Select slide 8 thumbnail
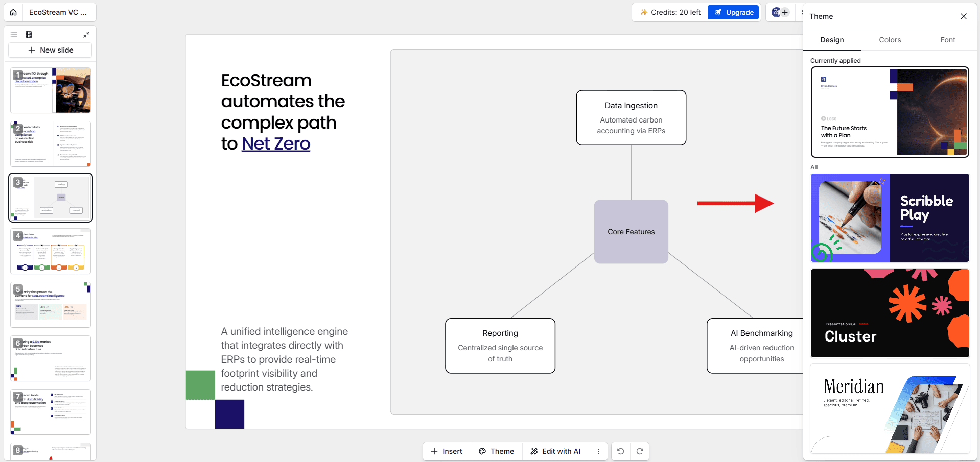The width and height of the screenshot is (980, 462). tap(51, 452)
